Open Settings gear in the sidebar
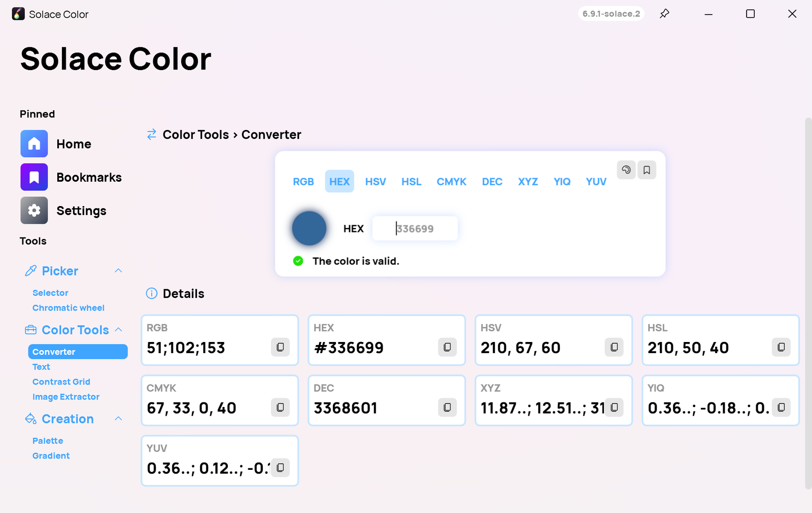The image size is (812, 513). pyautogui.click(x=34, y=211)
